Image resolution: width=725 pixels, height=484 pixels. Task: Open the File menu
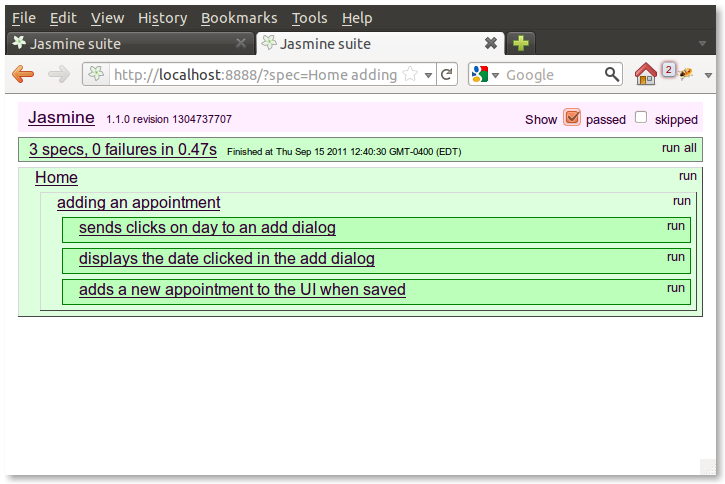(24, 18)
